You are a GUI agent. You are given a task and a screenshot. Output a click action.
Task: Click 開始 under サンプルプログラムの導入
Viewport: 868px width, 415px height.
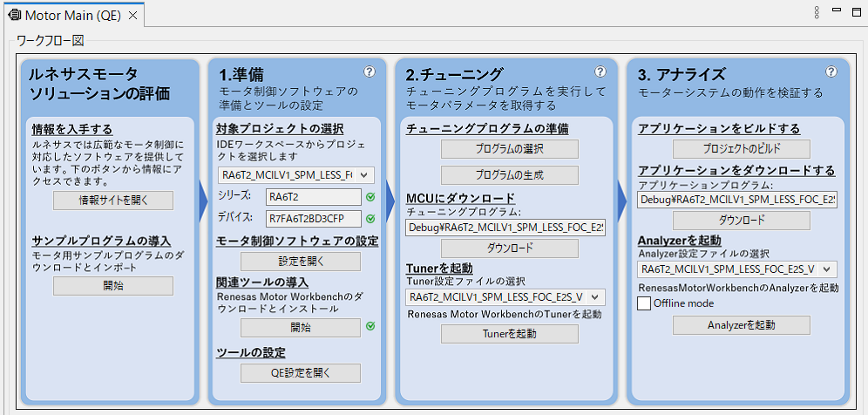pyautogui.click(x=113, y=286)
